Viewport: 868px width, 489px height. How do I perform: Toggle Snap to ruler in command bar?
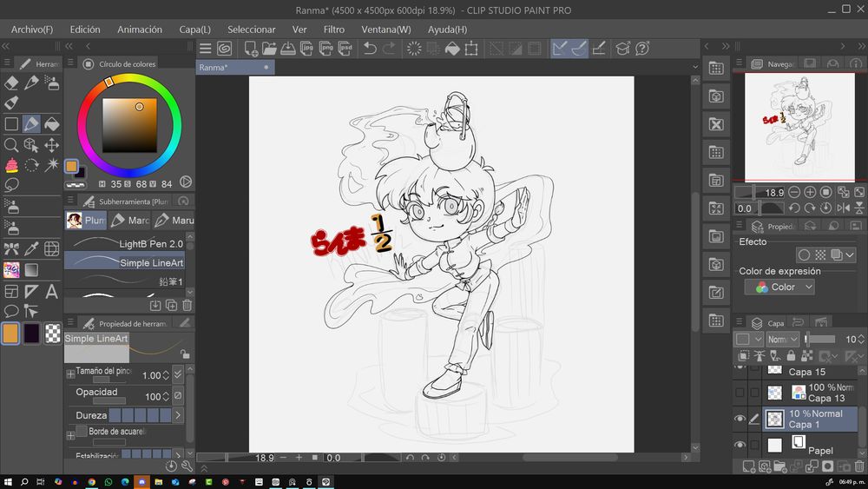[560, 49]
